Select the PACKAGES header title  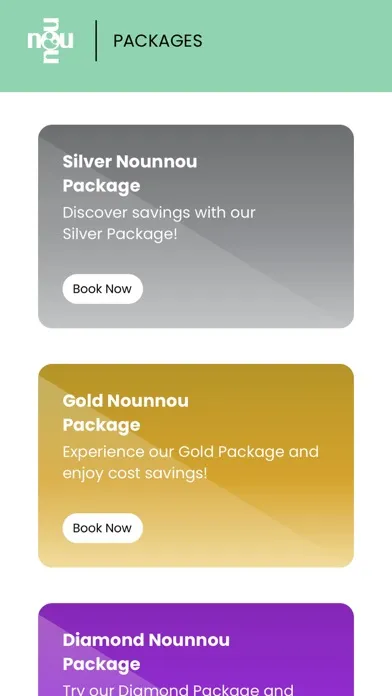pos(158,41)
